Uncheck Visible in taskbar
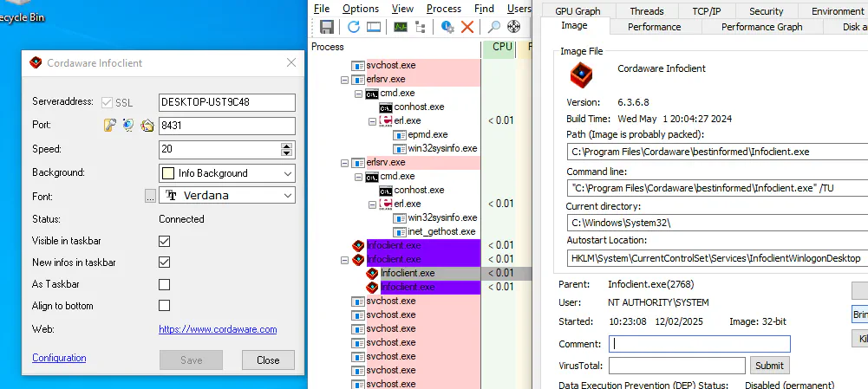This screenshot has height=389, width=868. (x=165, y=241)
